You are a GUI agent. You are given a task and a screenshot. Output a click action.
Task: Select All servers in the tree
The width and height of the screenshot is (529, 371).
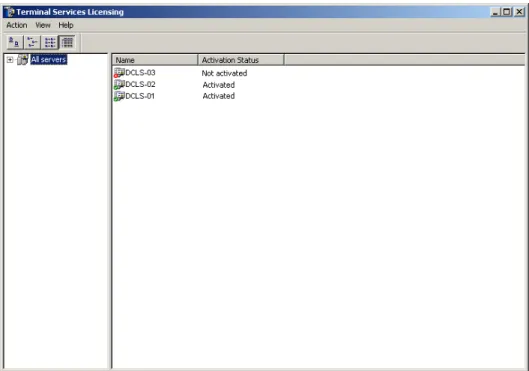(49, 60)
